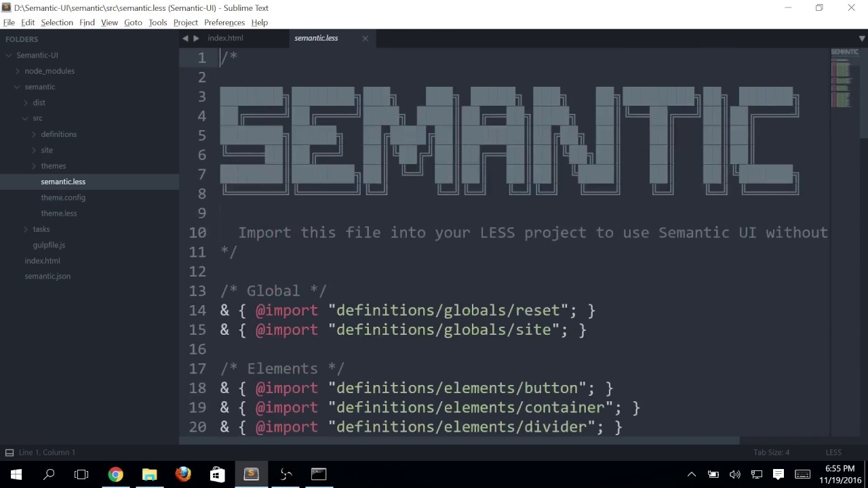Open the Find menu
The width and height of the screenshot is (868, 488).
(87, 22)
